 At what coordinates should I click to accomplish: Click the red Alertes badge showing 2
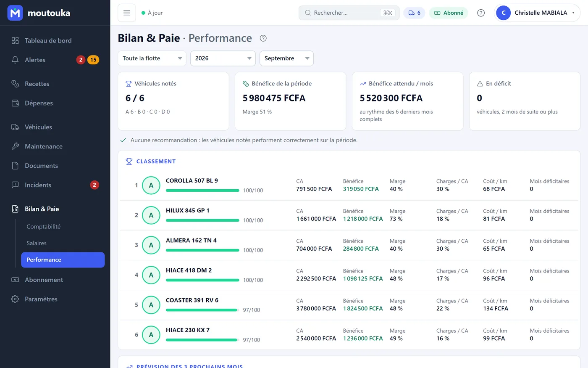point(81,60)
